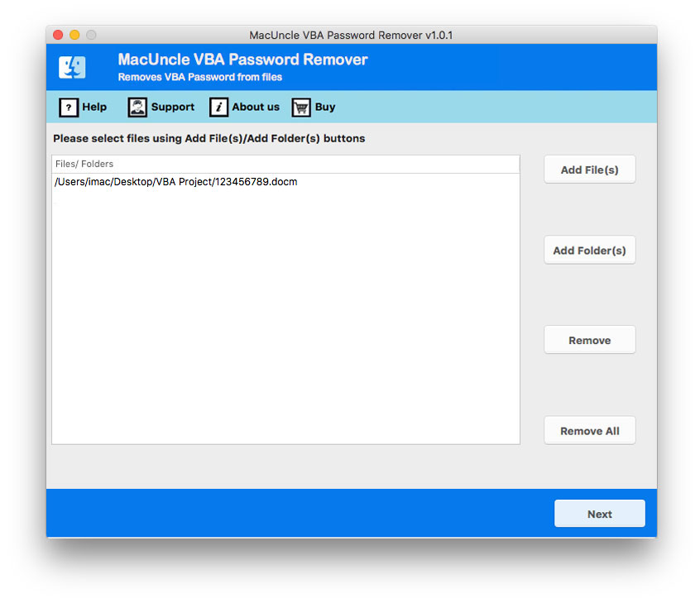Click the Add File(s) button
Viewport: 700px width, 603px height.
point(589,169)
